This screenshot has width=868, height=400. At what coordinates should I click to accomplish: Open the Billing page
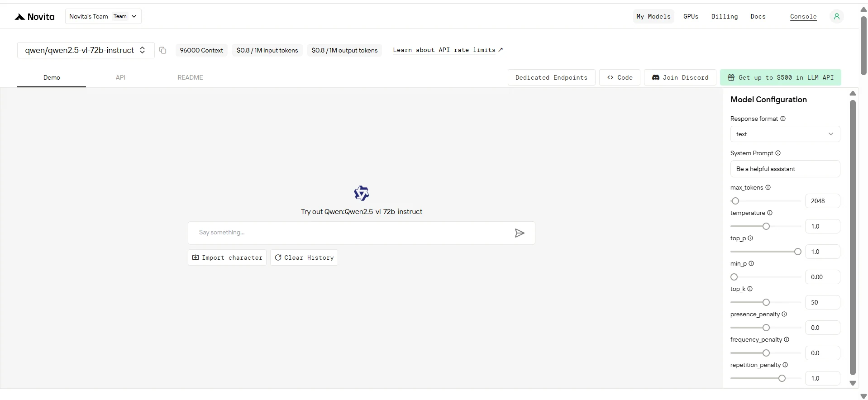pos(725,16)
